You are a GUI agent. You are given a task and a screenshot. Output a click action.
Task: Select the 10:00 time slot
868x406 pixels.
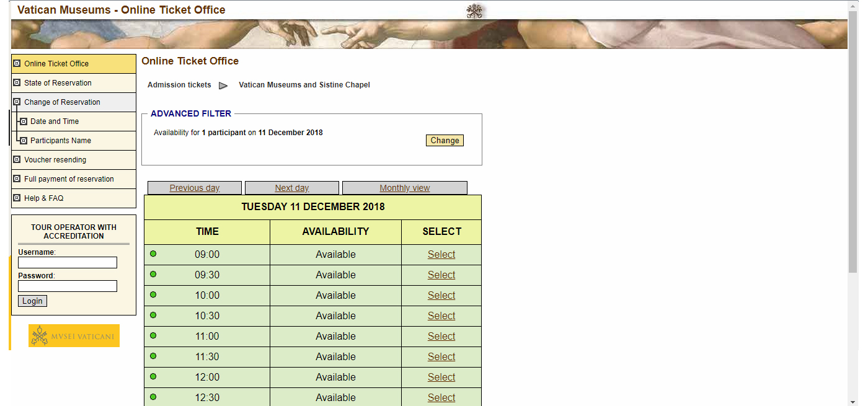[x=441, y=296]
